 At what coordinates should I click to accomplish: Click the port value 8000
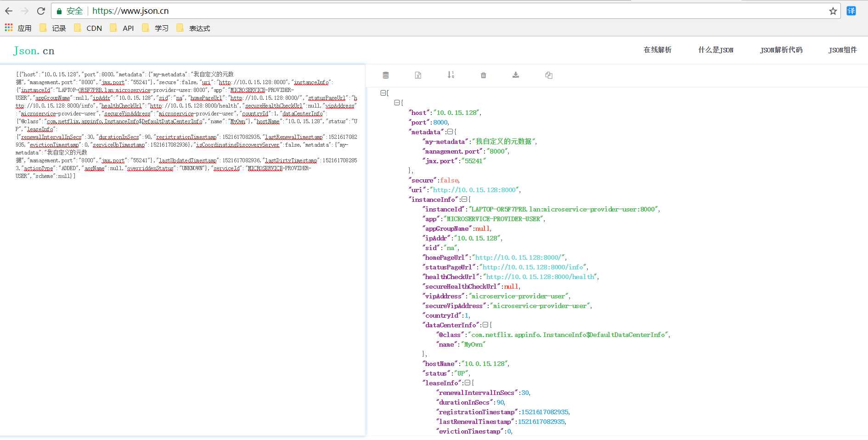pos(440,122)
